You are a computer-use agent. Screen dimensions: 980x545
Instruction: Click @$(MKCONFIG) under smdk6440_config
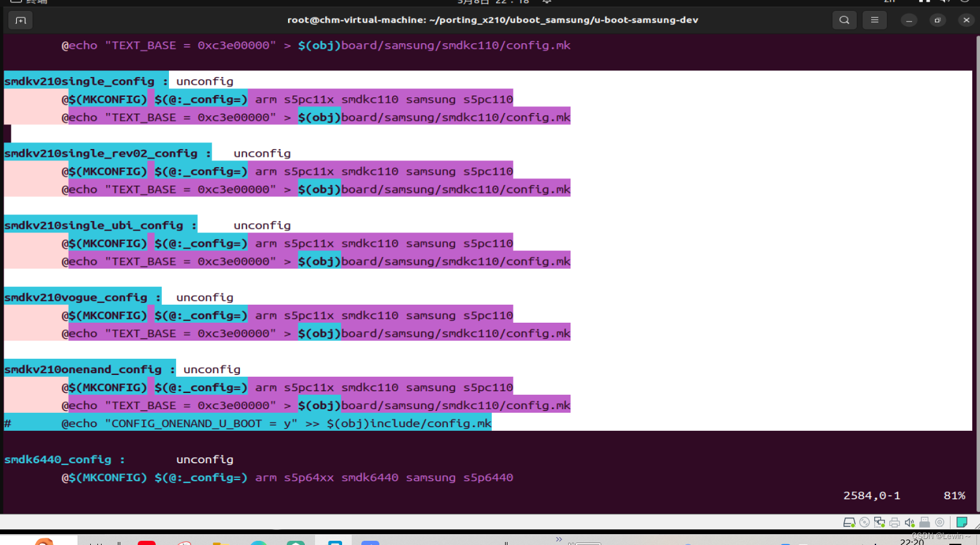[x=104, y=478]
